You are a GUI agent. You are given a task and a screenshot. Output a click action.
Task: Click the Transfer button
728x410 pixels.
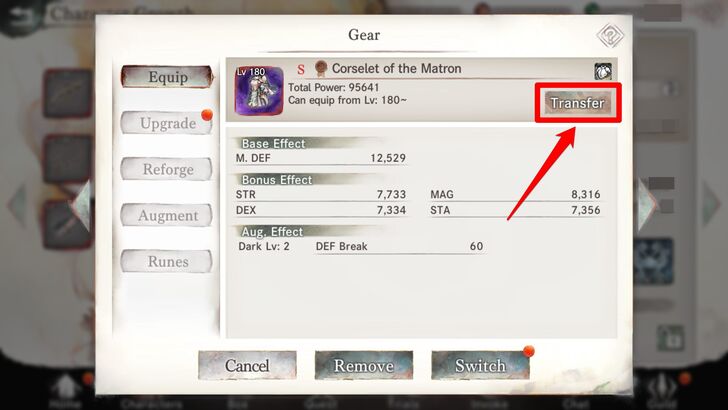[x=578, y=103]
